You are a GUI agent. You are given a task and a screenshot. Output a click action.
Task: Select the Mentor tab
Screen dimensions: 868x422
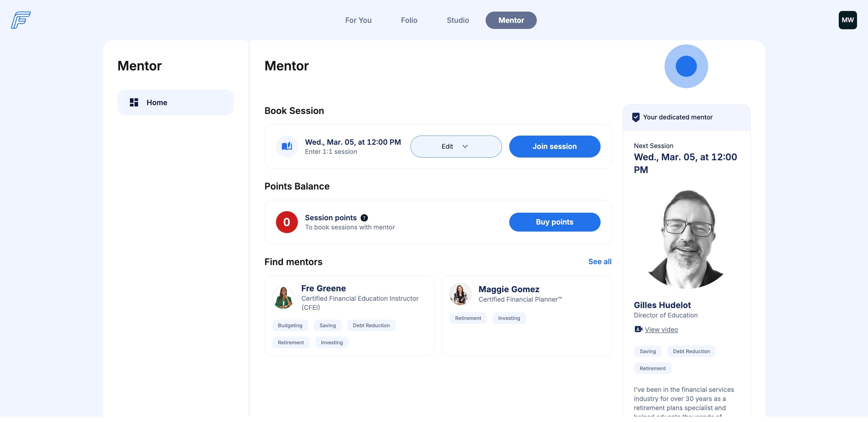[510, 20]
